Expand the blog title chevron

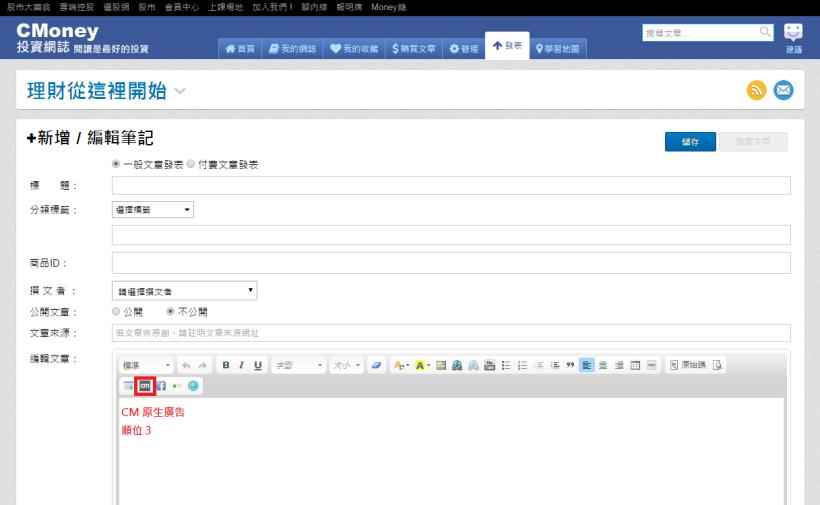coord(180,91)
